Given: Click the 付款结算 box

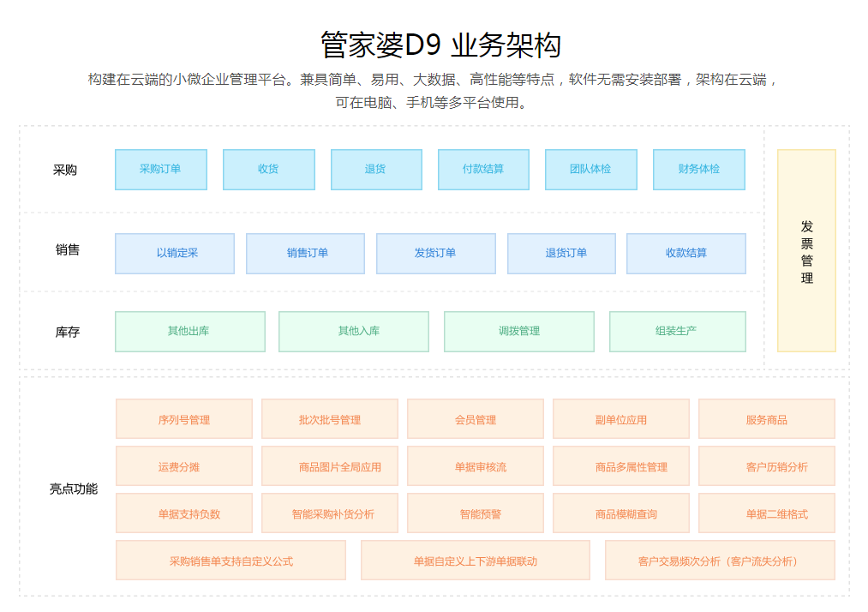Looking at the screenshot, I should click(484, 170).
